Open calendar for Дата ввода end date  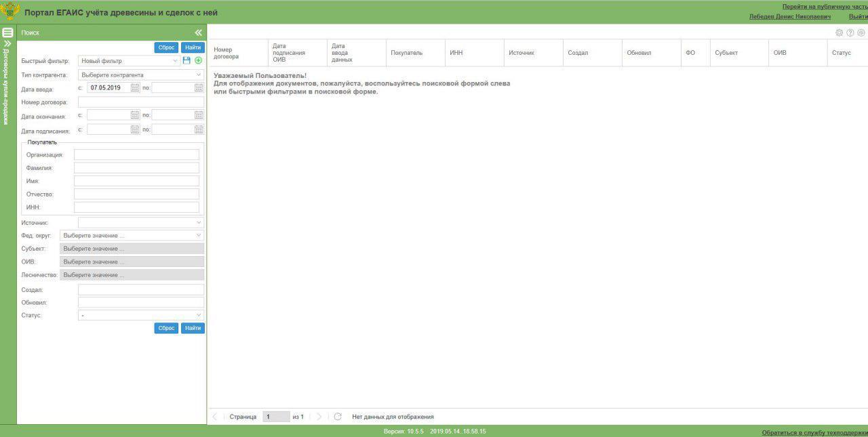(199, 87)
